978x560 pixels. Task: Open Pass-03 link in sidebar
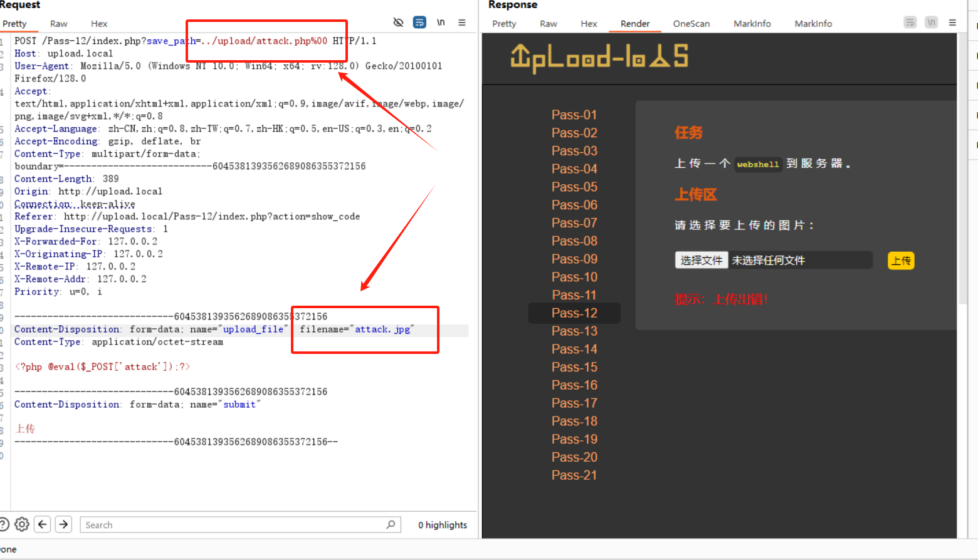point(574,151)
